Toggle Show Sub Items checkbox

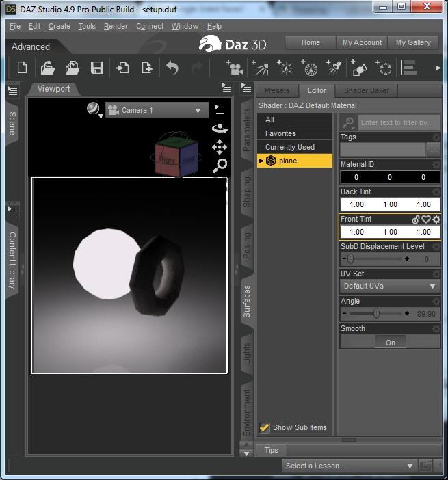tap(264, 427)
